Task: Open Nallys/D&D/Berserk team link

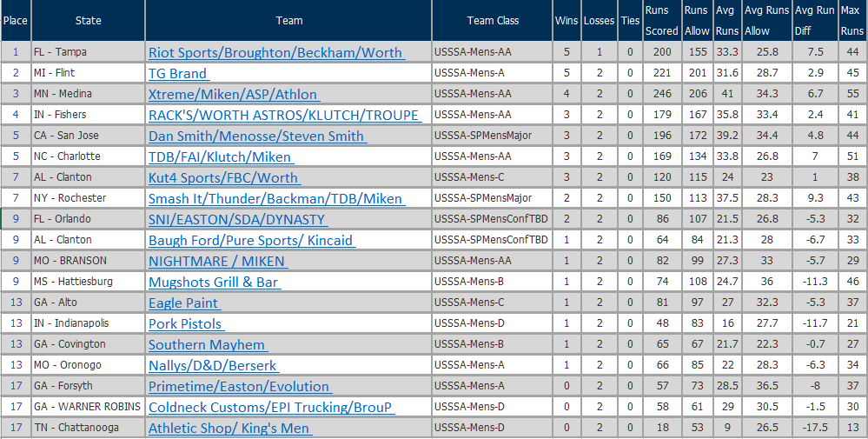Action: (214, 365)
